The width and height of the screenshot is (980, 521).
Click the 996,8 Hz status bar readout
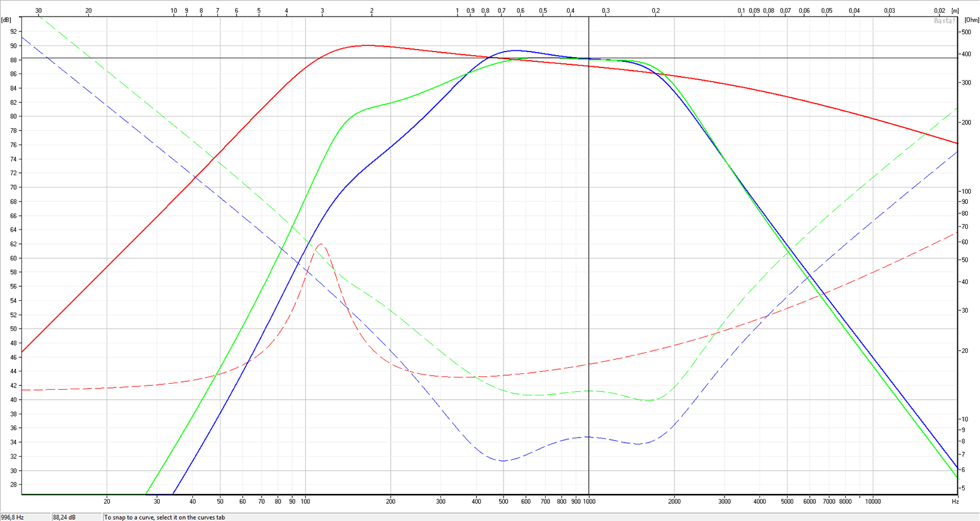tap(12, 517)
